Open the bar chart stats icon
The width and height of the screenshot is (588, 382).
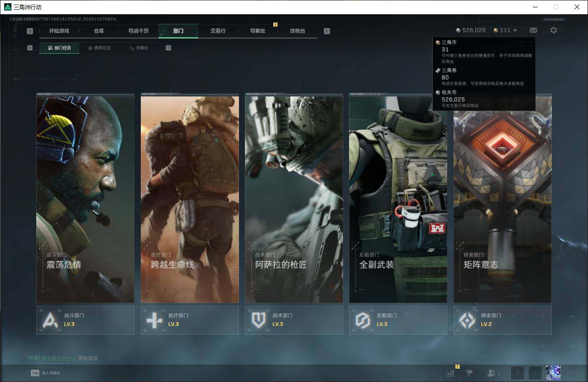(x=450, y=373)
